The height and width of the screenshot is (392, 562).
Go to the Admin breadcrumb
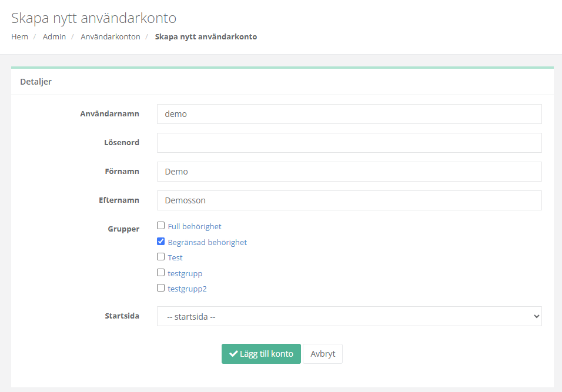(x=54, y=36)
